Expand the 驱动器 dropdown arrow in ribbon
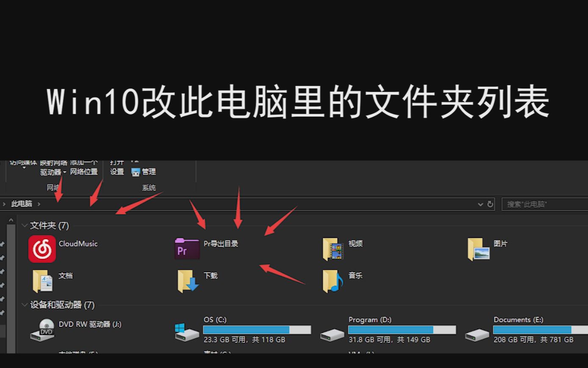This screenshot has height=368, width=588. click(x=64, y=172)
